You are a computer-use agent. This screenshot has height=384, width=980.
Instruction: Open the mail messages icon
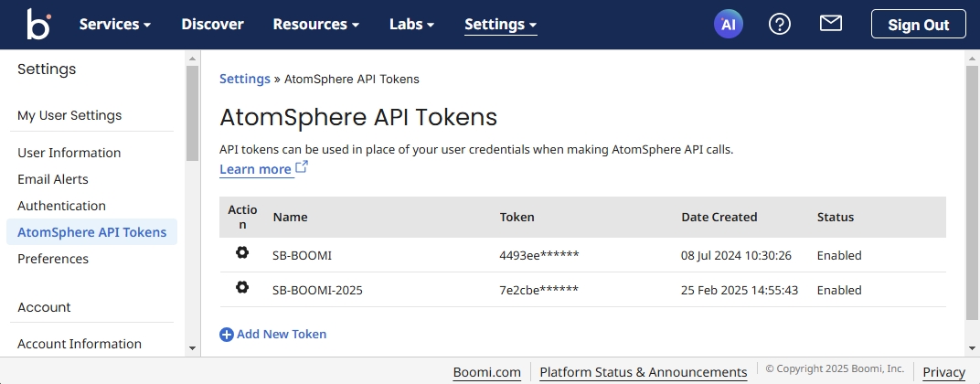point(831,24)
